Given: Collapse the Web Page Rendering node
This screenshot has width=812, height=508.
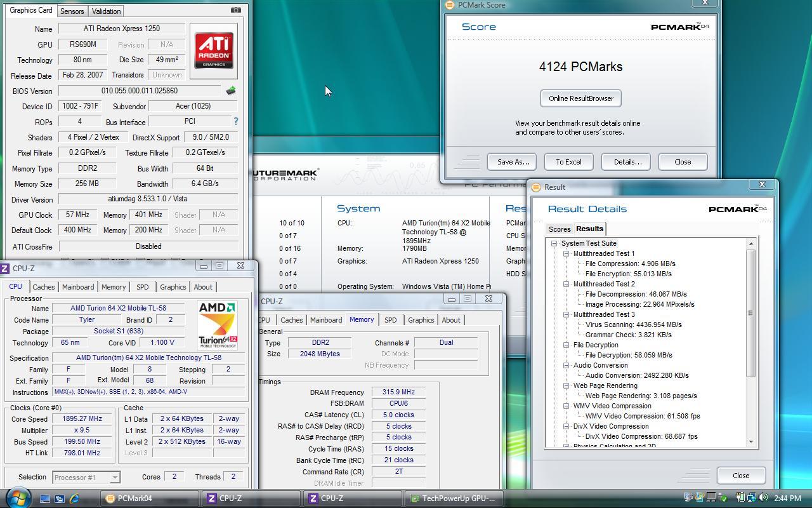Looking at the screenshot, I should [x=566, y=385].
